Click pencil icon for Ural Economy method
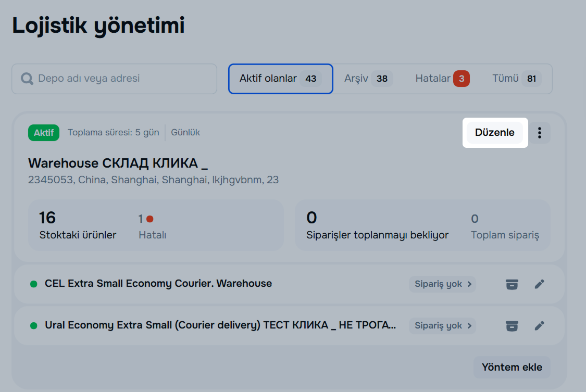Image resolution: width=586 pixels, height=392 pixels. 540,326
